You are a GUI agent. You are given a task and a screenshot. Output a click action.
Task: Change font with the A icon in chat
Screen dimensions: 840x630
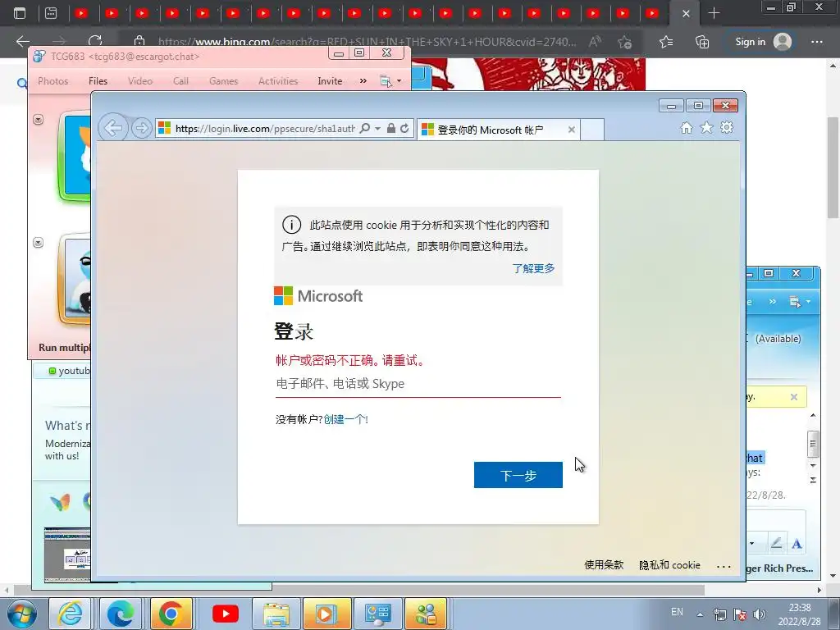pyautogui.click(x=797, y=544)
